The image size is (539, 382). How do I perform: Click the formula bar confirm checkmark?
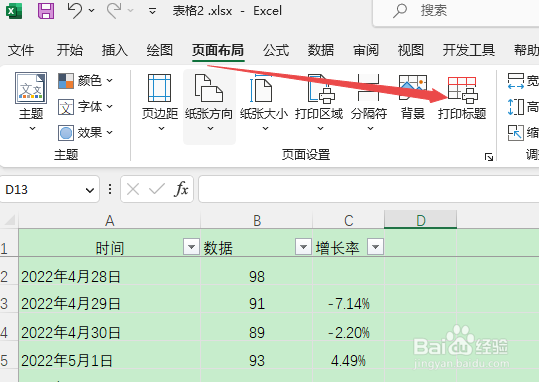[x=157, y=189]
